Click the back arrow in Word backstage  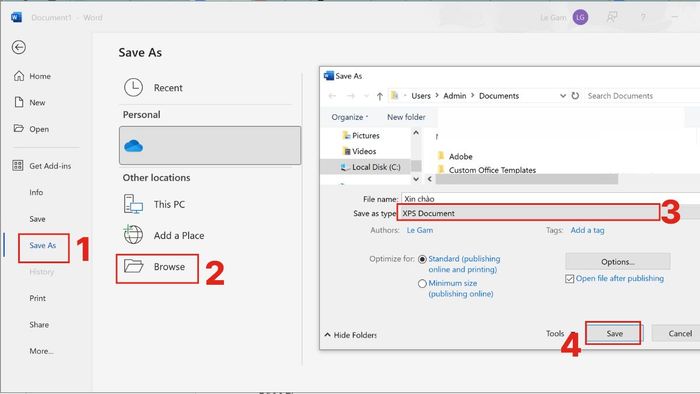pos(19,47)
